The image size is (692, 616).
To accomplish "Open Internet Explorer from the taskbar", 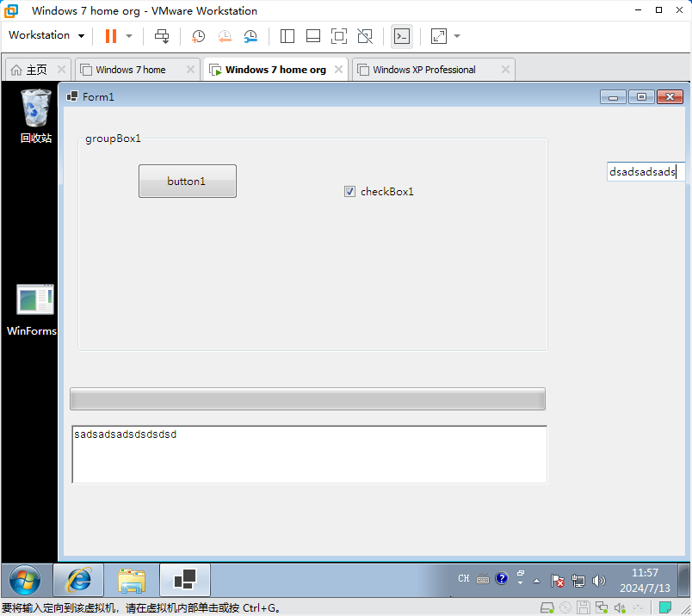I will (x=78, y=581).
